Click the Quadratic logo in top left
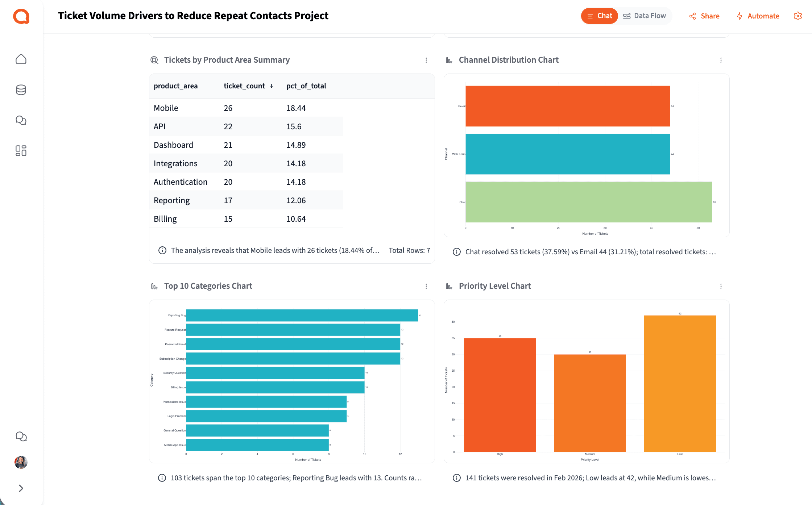Image resolution: width=812 pixels, height=505 pixels. pyautogui.click(x=21, y=16)
